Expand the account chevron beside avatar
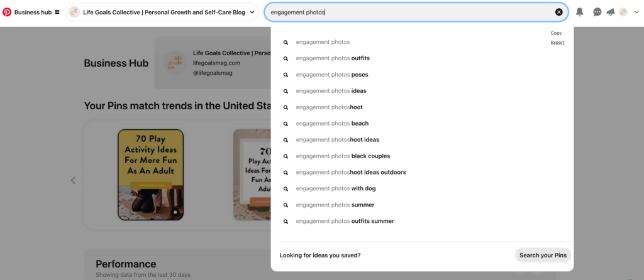The height and width of the screenshot is (280, 644). point(636,13)
